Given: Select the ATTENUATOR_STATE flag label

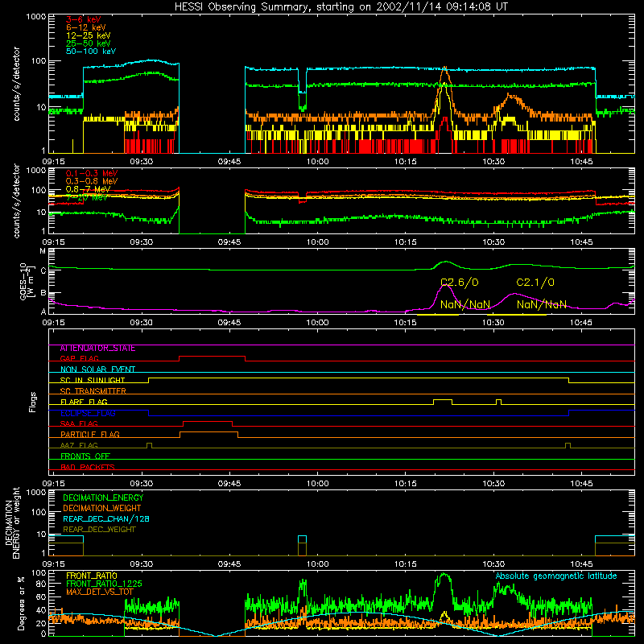Looking at the screenshot, I should (x=97, y=349).
